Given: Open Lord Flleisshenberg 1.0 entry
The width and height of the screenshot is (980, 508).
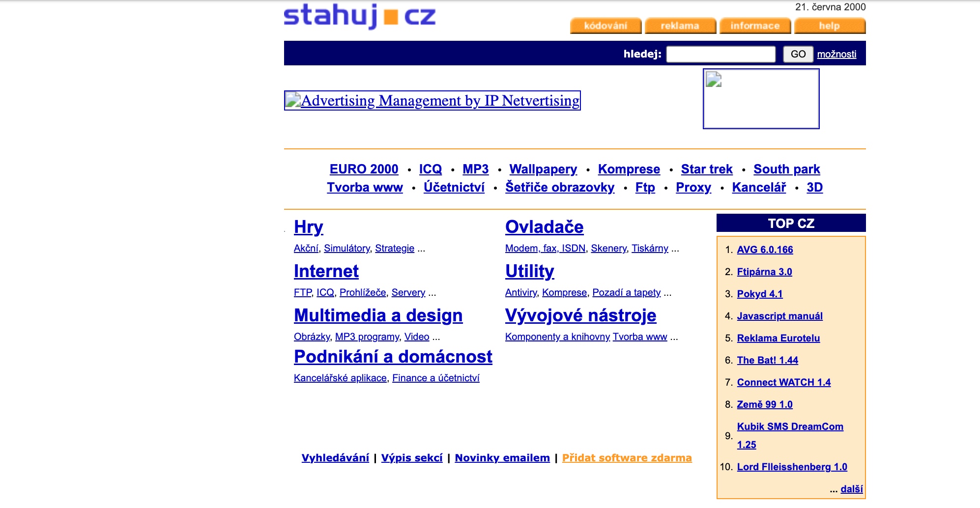Looking at the screenshot, I should coord(792,467).
